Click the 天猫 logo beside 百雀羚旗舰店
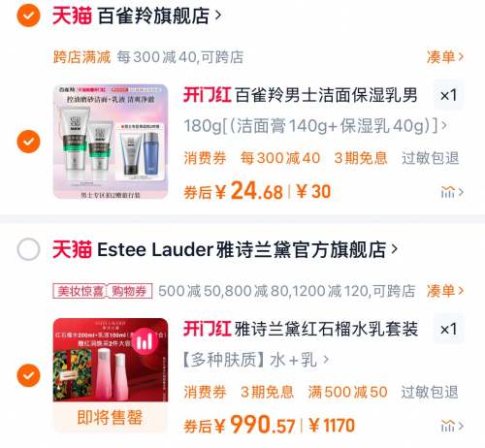Image resolution: width=485 pixels, height=448 pixels. (x=72, y=16)
